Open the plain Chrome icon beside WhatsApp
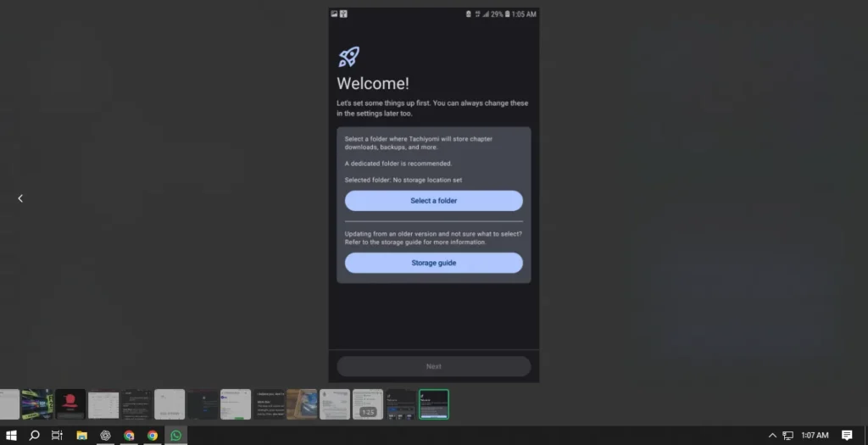The image size is (868, 445). click(x=153, y=436)
